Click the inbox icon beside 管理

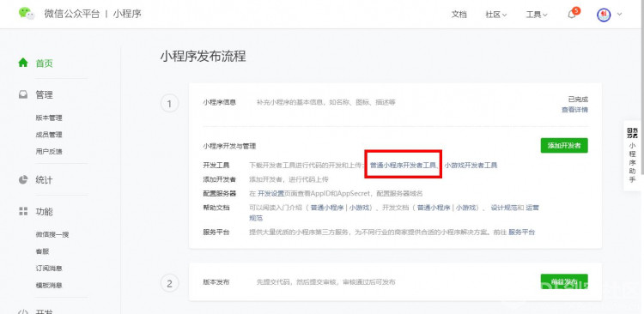[23, 94]
